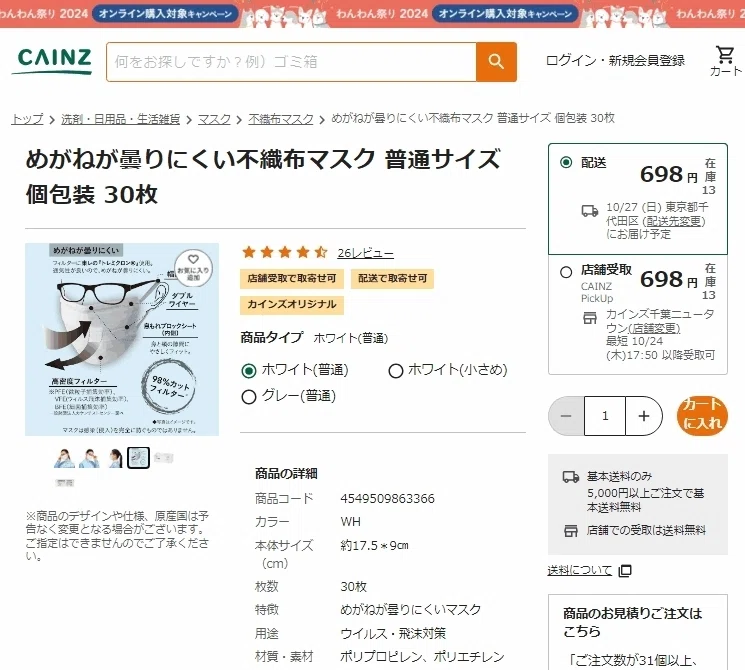Select the third product thumbnail

click(x=114, y=458)
